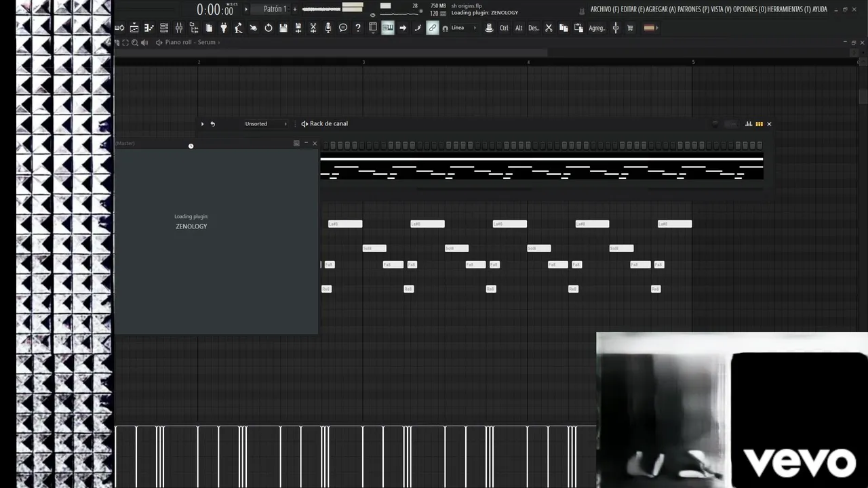Screen dimensions: 868x488
Task: Click the Agreg.. button
Action: pyautogui.click(x=597, y=28)
